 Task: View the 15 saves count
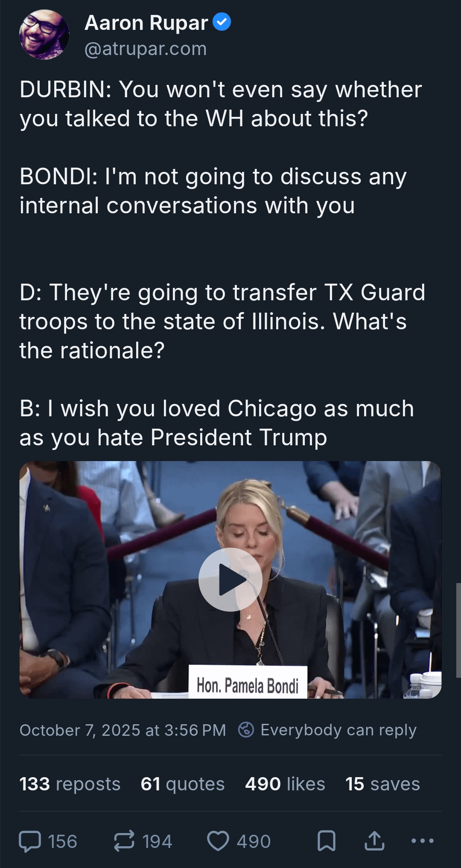click(x=383, y=784)
